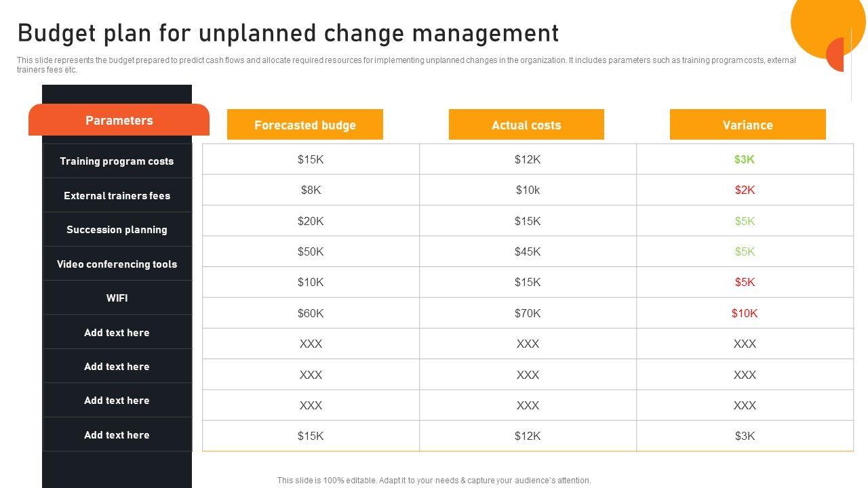Viewport: 868px width, 488px height.
Task: Select the $50K forecasted budget cell
Action: coord(311,251)
